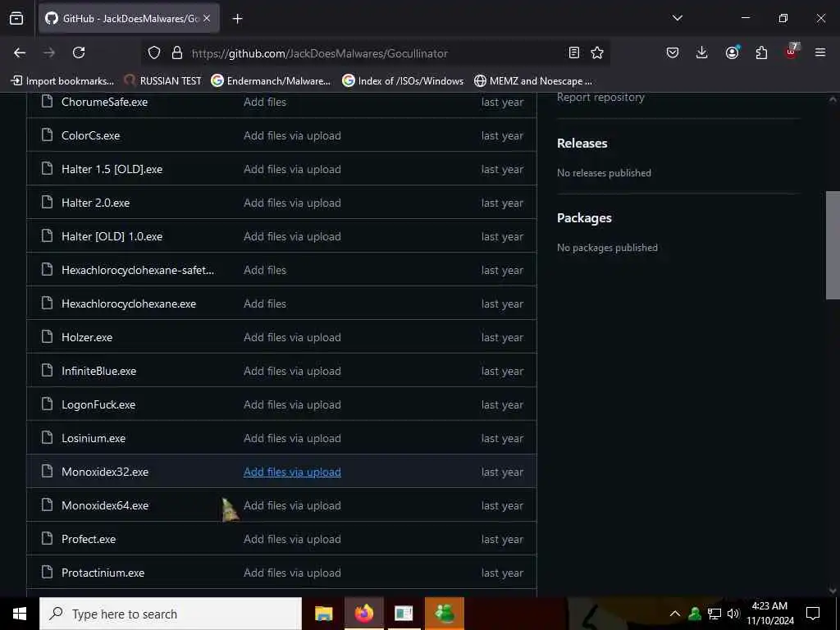Viewport: 840px width, 630px height.
Task: Open the LogonFuck.exe file
Action: pyautogui.click(x=98, y=404)
